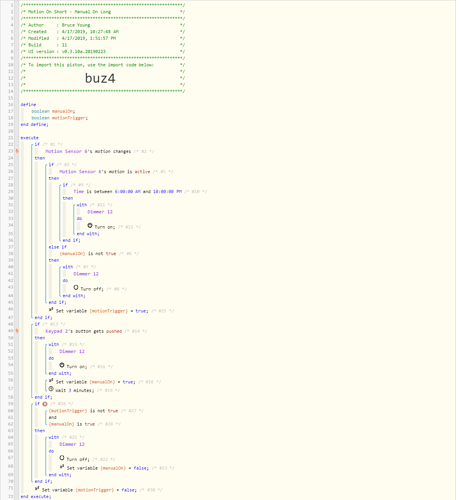This screenshot has width=459, height=500.
Task: Click the Turn off icon at line 43
Action: [76, 287]
